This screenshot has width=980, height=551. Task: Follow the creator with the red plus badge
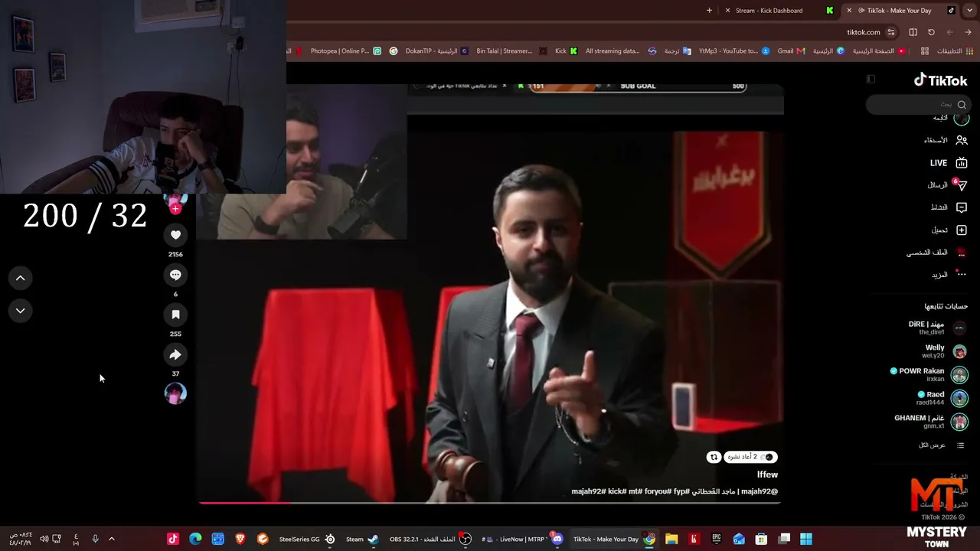pos(175,208)
